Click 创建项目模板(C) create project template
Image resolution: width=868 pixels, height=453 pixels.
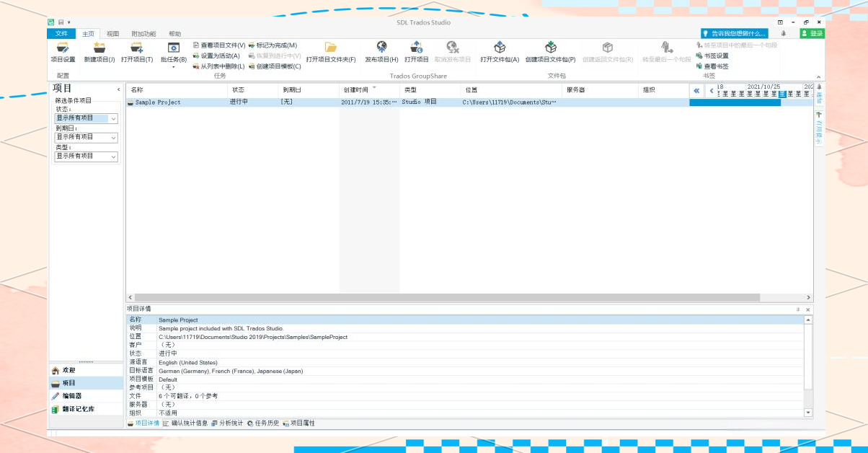click(275, 66)
